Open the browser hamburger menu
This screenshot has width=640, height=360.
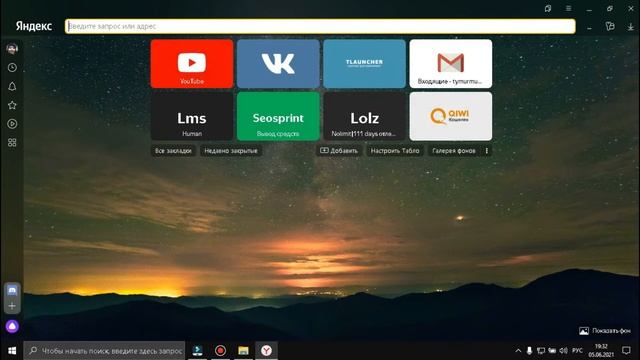tap(569, 9)
